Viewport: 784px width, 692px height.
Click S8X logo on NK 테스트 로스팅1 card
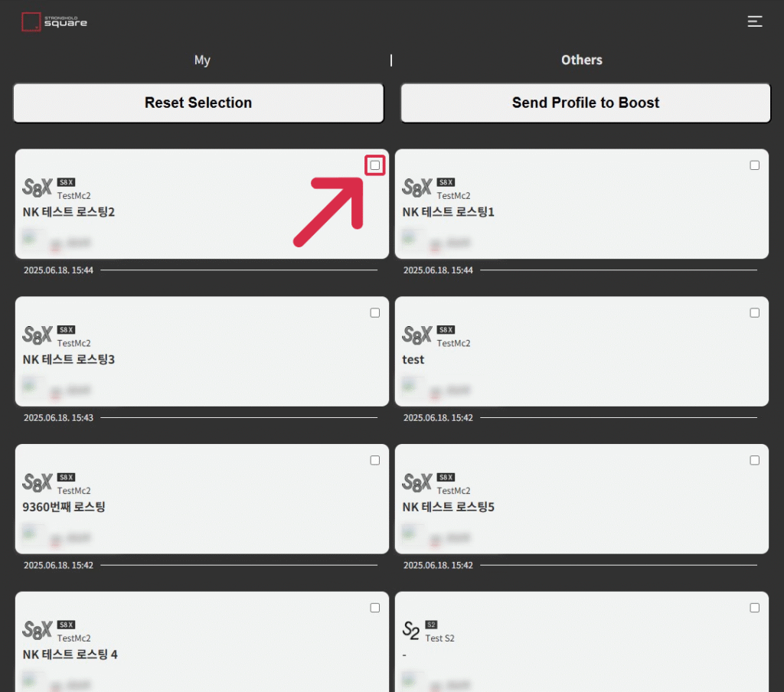click(x=417, y=188)
